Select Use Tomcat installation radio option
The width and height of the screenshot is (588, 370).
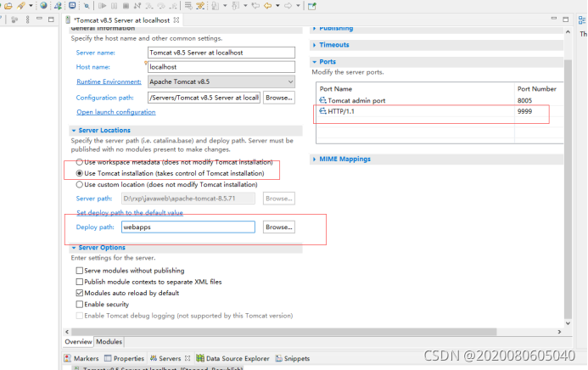click(x=79, y=173)
